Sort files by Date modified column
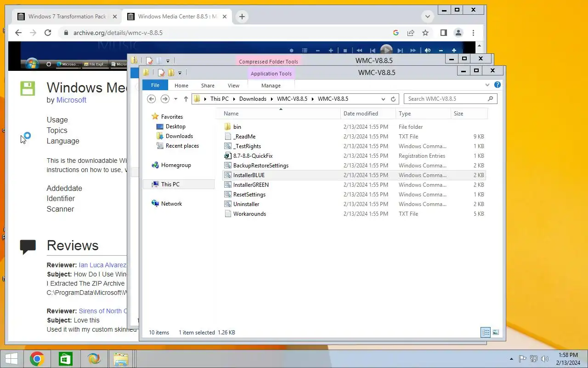Image resolution: width=588 pixels, height=368 pixels. (368, 114)
